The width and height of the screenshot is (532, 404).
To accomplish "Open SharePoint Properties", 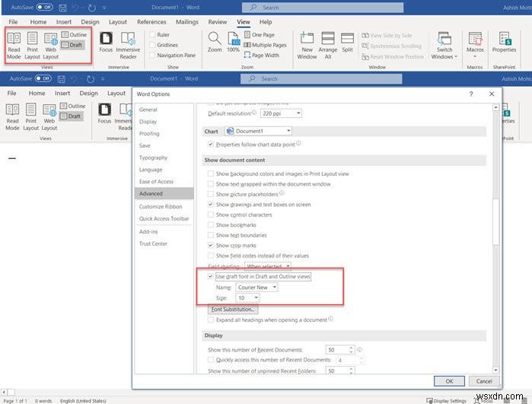I will tap(504, 42).
